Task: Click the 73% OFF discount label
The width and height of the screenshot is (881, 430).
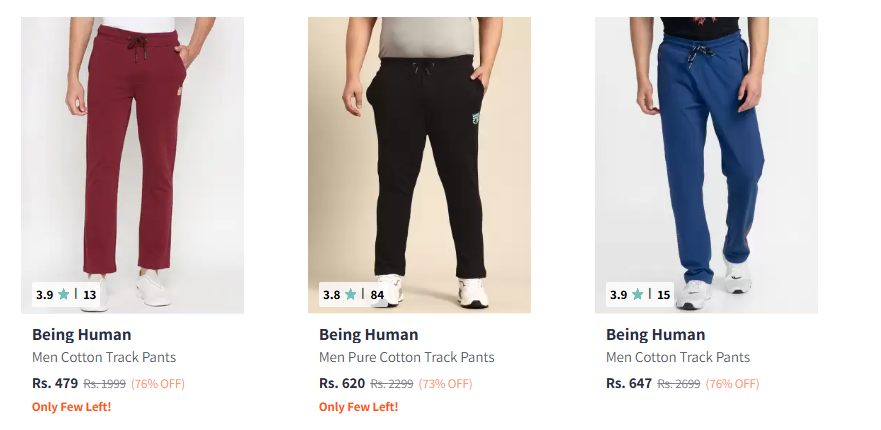Action: tap(445, 384)
